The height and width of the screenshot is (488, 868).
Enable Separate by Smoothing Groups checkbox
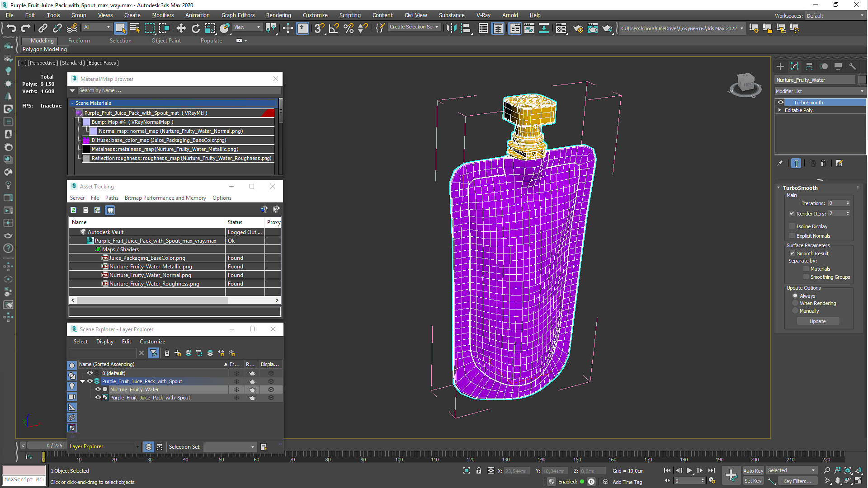[806, 277]
